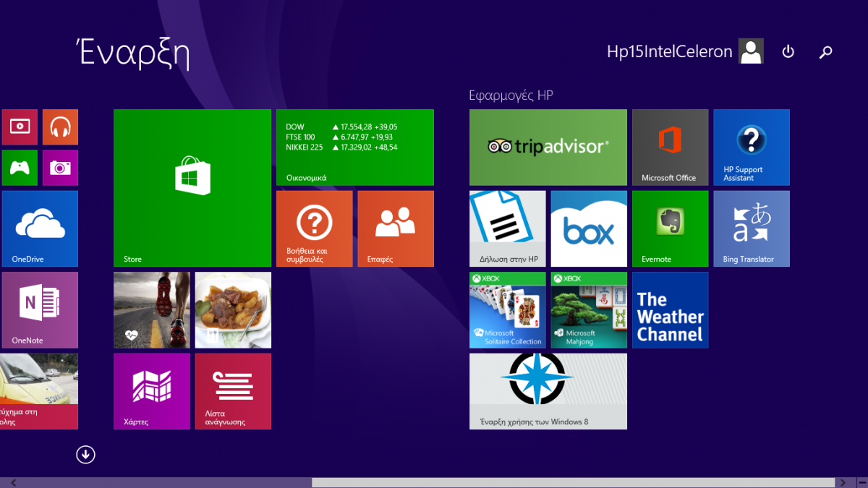Click the power options button
This screenshot has width=868, height=488.
pos(788,51)
